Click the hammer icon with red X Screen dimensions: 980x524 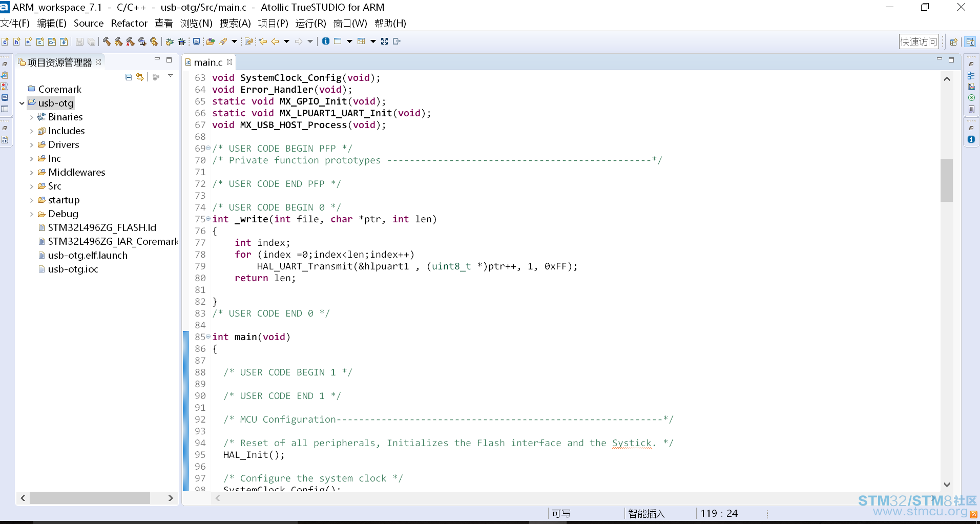(130, 41)
